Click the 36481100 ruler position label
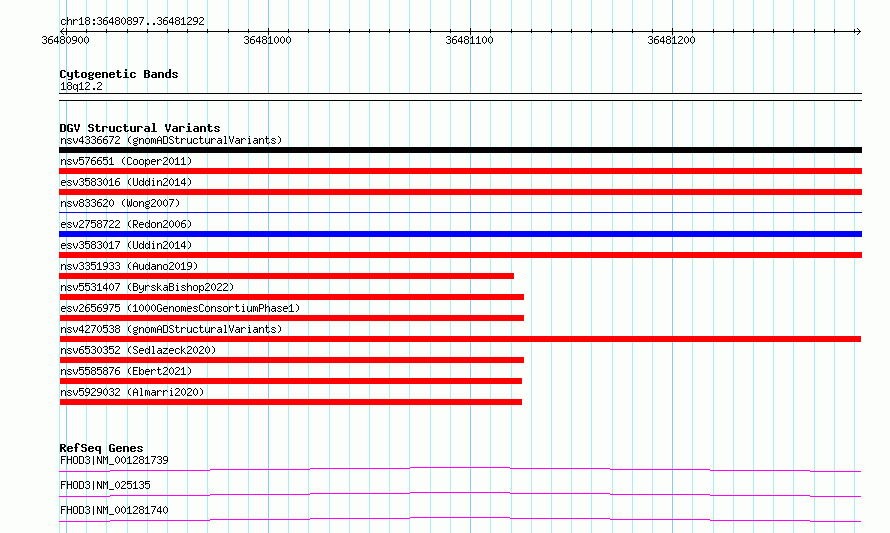 point(469,40)
